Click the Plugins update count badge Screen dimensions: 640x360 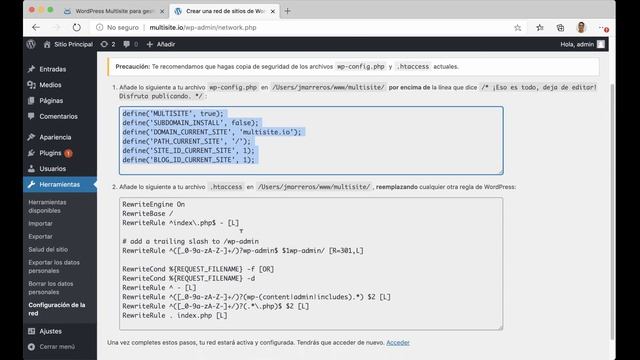click(x=68, y=153)
